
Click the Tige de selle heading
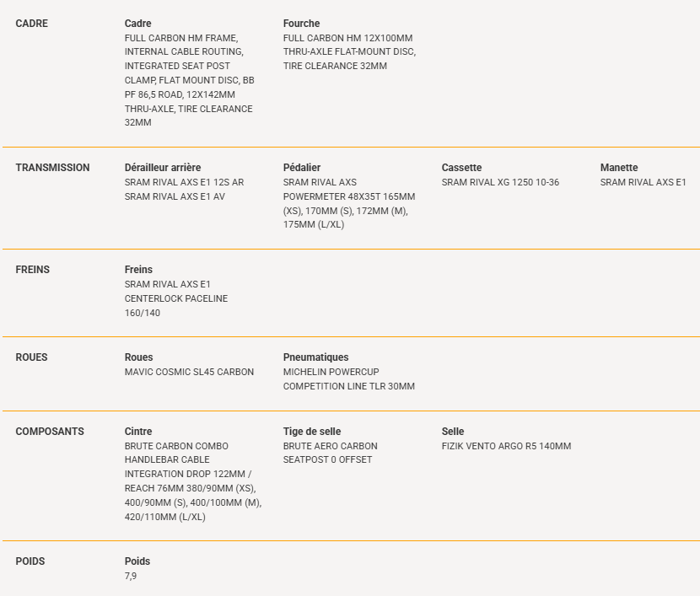[x=311, y=432]
